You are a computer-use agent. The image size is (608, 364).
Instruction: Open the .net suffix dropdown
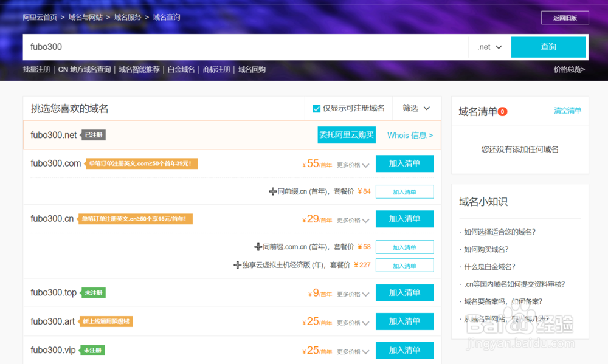[x=489, y=47]
